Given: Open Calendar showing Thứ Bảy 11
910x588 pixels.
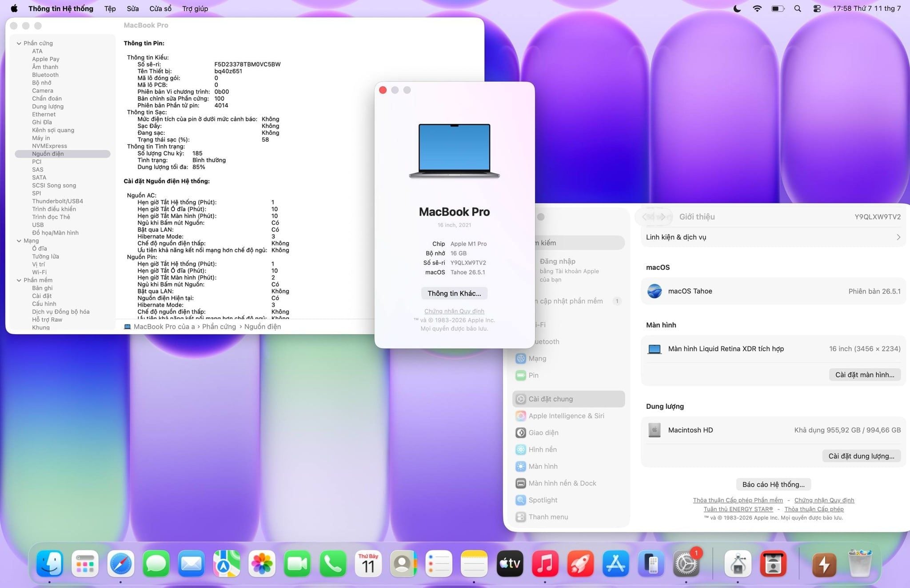Looking at the screenshot, I should [x=368, y=563].
